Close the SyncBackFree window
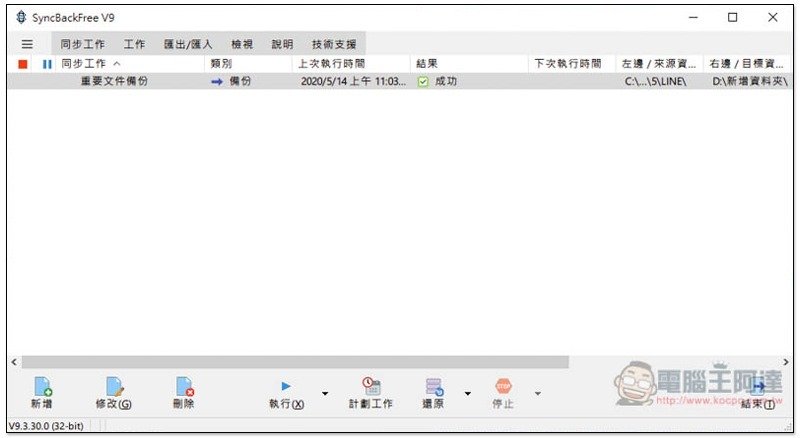 772,17
